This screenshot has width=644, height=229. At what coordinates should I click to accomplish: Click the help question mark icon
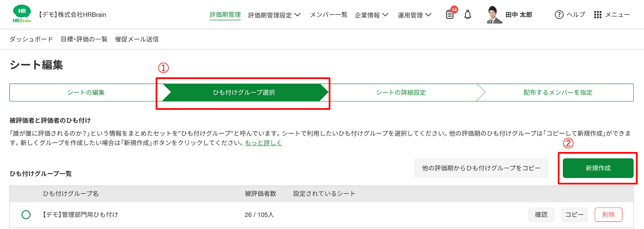tap(559, 15)
